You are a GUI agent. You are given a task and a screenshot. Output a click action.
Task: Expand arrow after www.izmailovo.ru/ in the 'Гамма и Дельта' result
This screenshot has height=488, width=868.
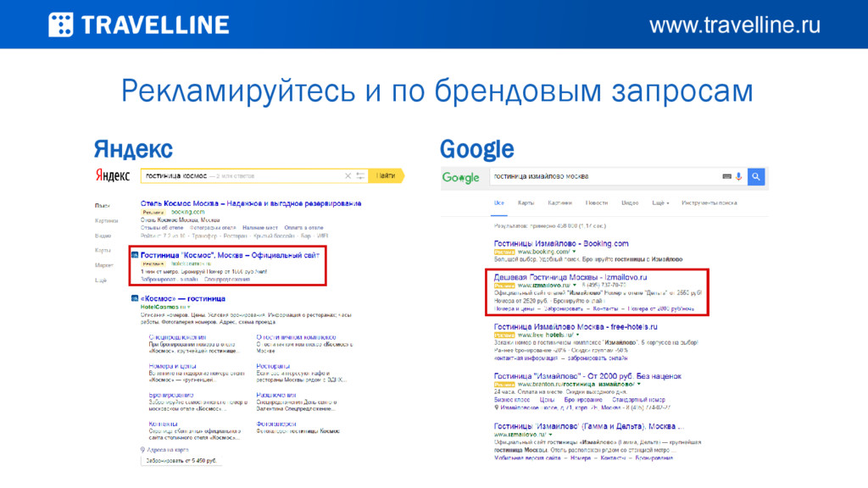click(x=549, y=435)
